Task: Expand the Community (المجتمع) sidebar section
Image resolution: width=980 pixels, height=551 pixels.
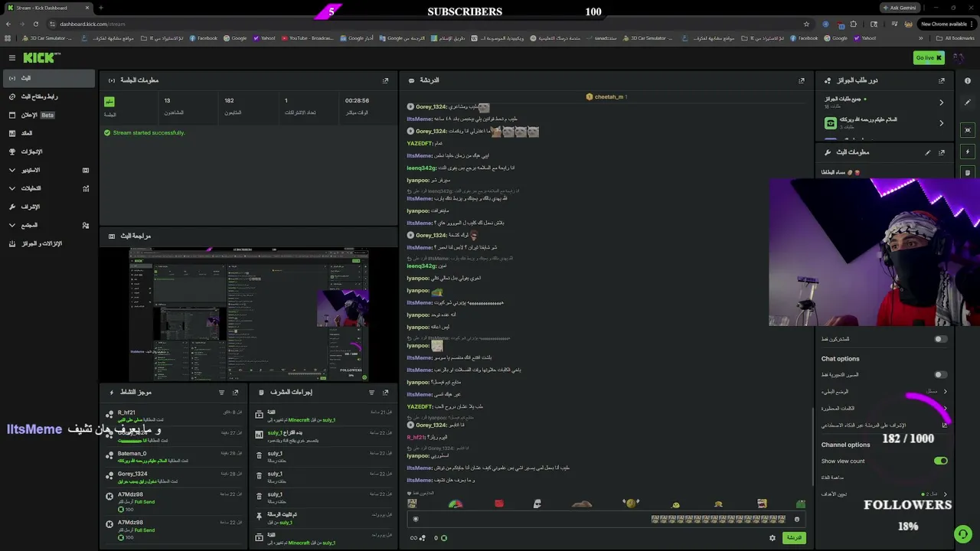Action: (47, 225)
